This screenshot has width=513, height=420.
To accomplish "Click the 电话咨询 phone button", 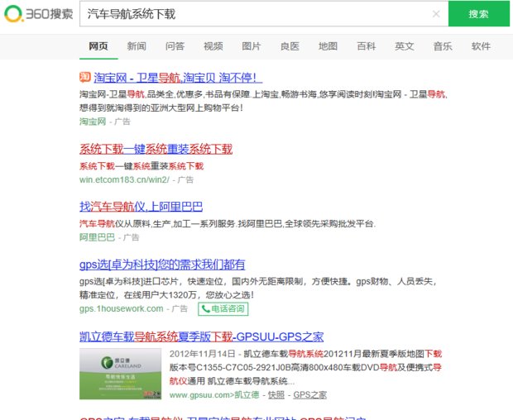I will coord(223,309).
